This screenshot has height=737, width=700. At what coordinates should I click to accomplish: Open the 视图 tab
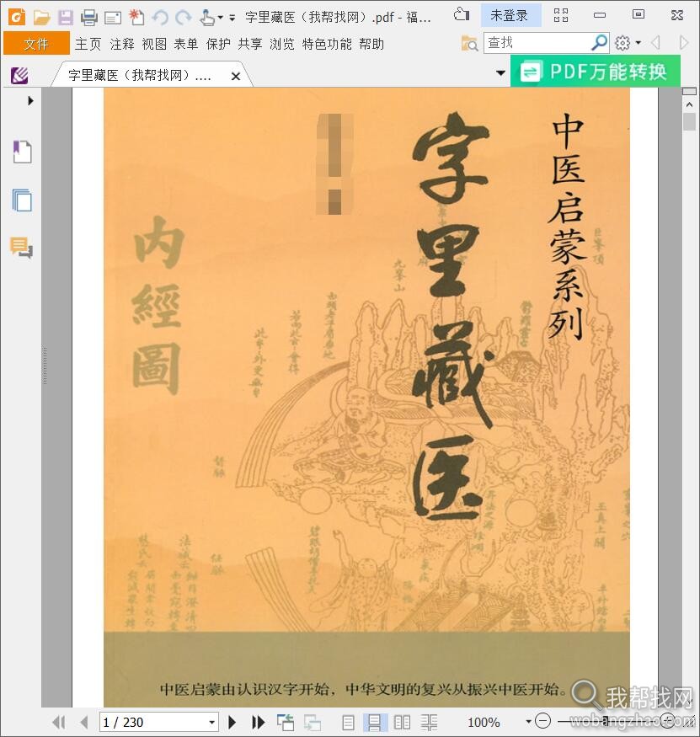click(x=154, y=44)
